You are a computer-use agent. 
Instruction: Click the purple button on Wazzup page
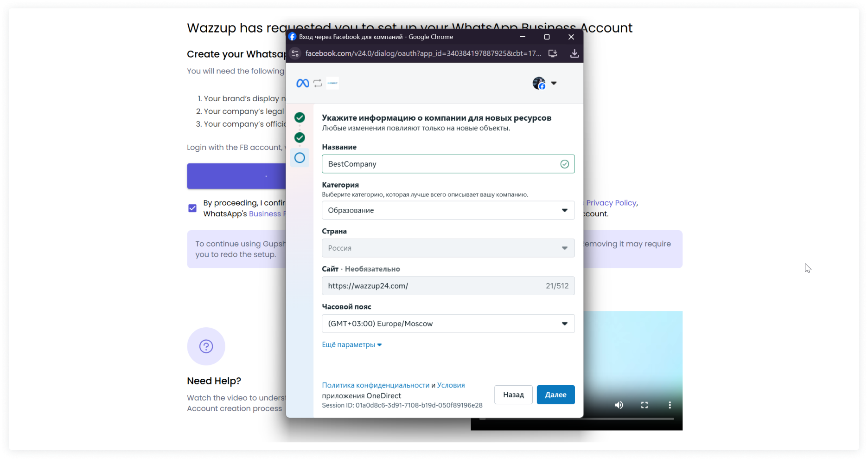pyautogui.click(x=236, y=176)
